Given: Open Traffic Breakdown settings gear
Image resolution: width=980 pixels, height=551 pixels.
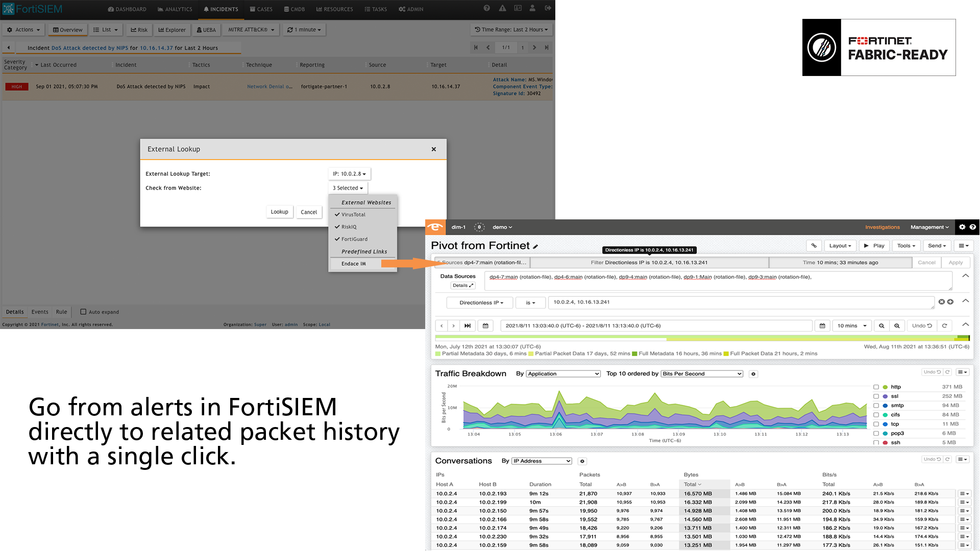Looking at the screenshot, I should 753,374.
